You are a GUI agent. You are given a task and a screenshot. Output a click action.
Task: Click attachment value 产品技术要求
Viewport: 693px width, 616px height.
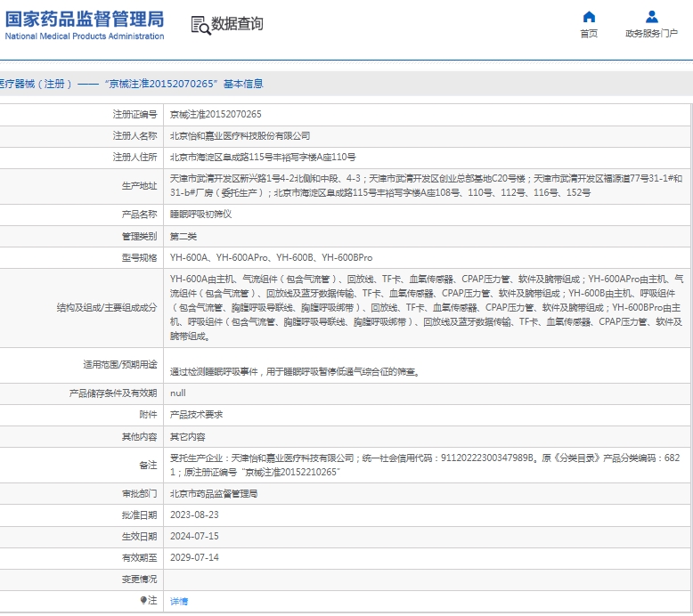196,415
